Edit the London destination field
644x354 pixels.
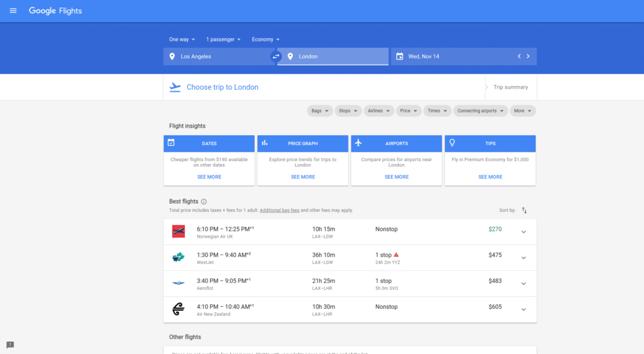[x=333, y=57]
